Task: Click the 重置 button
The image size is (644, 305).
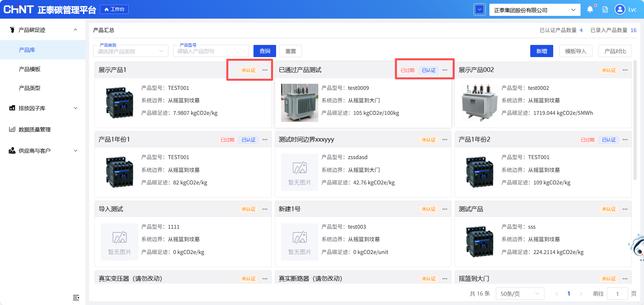Action: click(x=291, y=51)
